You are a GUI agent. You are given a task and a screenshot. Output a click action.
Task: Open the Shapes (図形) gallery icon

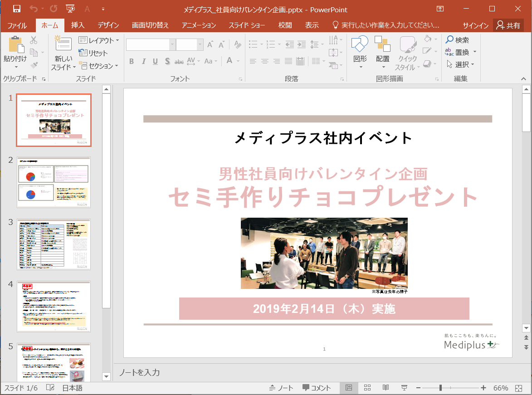[360, 44]
